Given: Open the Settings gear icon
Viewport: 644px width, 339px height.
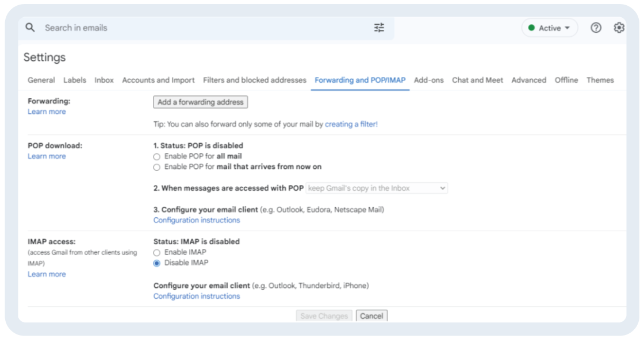Looking at the screenshot, I should click(x=619, y=28).
